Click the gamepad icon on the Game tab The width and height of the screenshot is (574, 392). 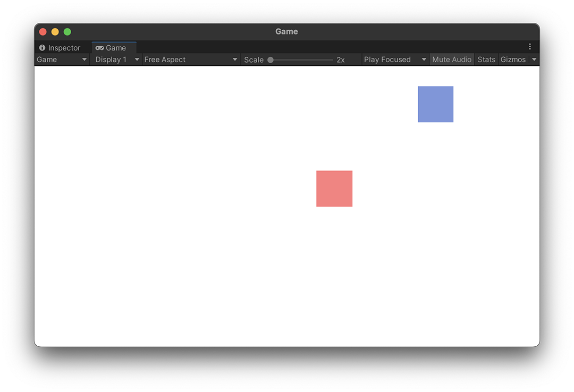[99, 48]
